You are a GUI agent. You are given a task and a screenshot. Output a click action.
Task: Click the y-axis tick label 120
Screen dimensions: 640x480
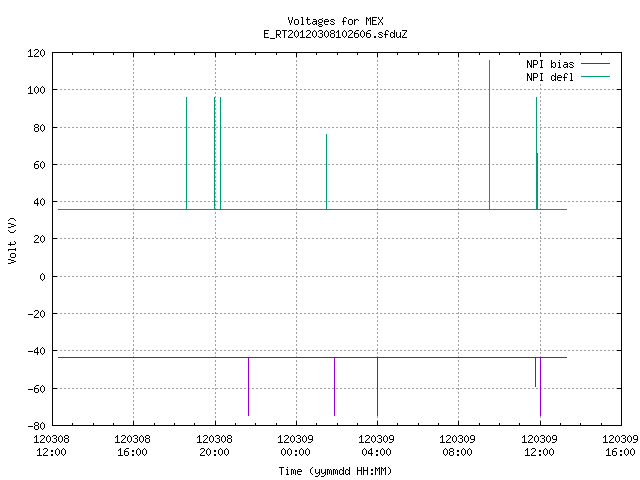tap(36, 53)
